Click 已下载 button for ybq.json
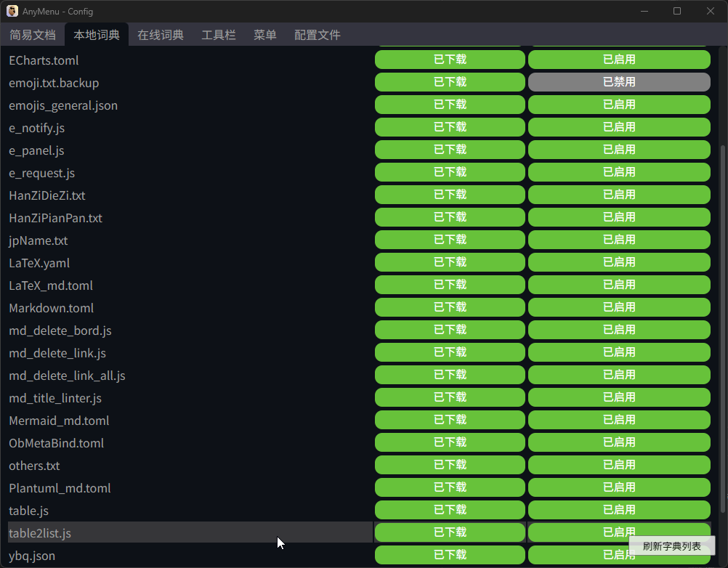 450,554
